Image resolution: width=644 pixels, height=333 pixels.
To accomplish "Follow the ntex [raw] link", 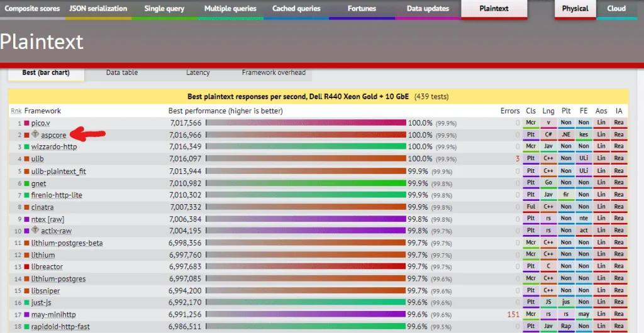I will click(x=48, y=219).
